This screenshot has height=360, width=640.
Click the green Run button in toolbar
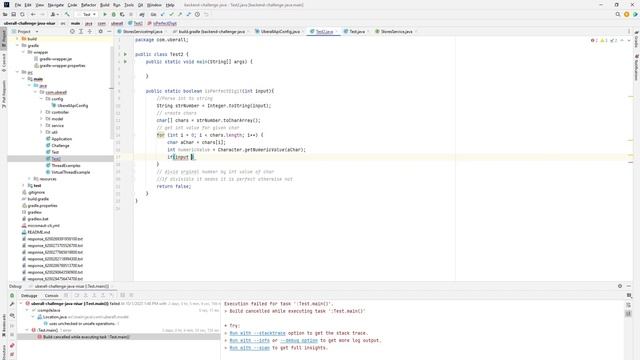point(105,14)
